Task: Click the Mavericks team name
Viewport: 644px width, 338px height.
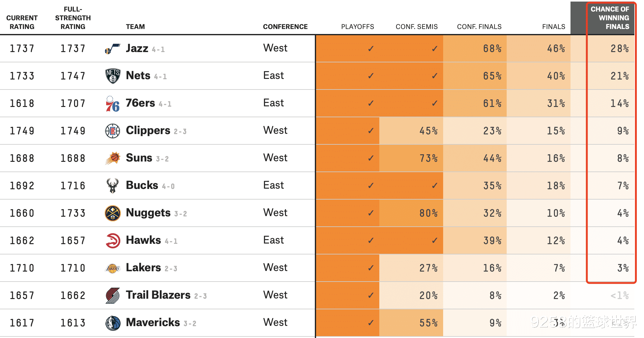Action: pos(153,322)
